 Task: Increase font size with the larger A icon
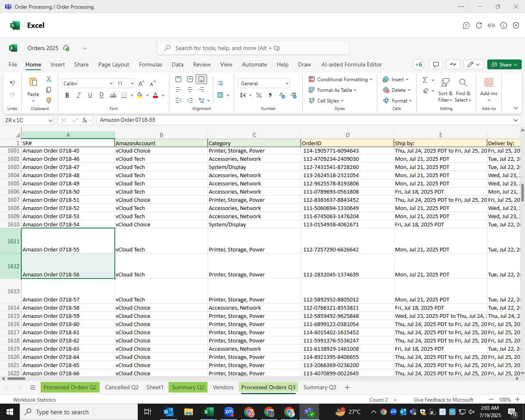(142, 83)
